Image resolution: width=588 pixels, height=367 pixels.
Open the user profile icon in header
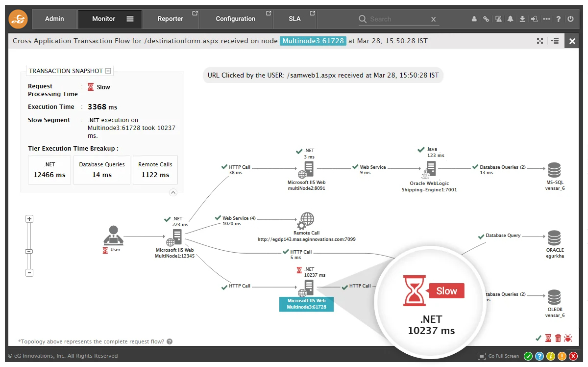474,19
